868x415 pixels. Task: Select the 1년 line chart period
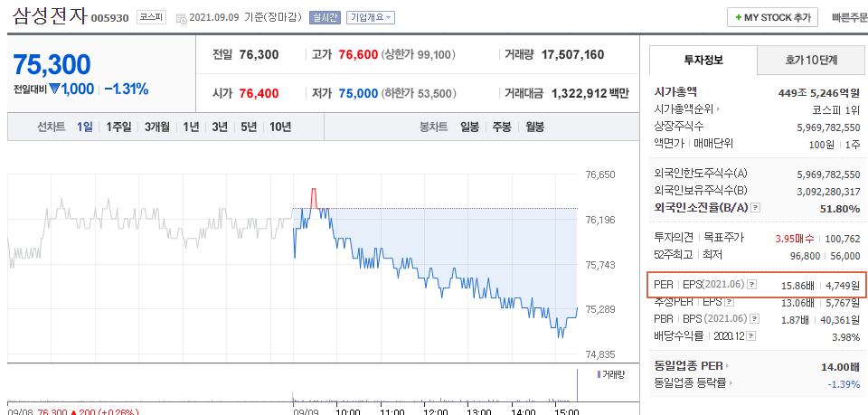point(191,127)
